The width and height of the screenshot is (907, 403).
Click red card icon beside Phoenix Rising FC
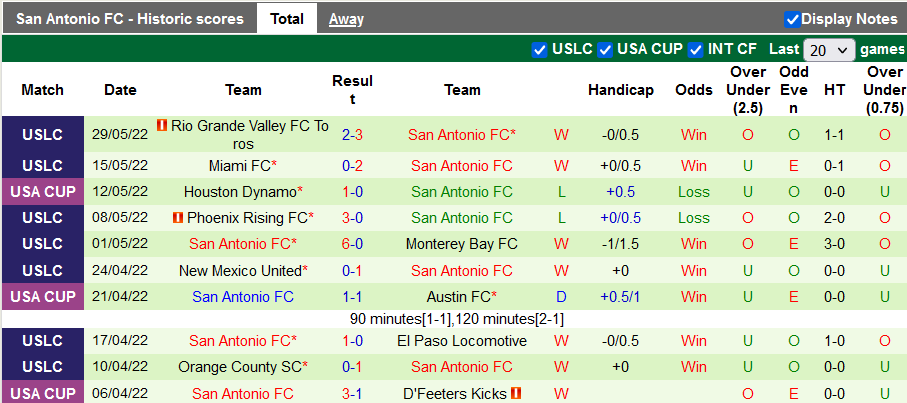177,217
